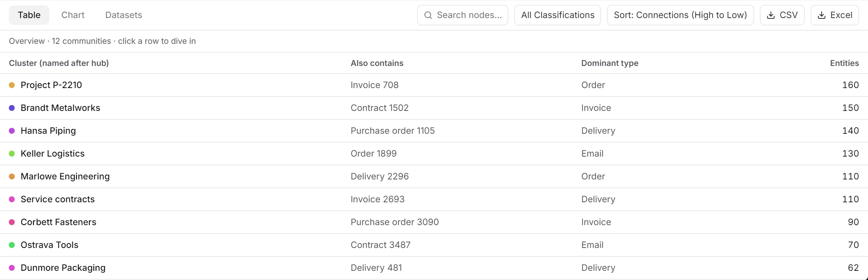Click the purple dot beside Hansa Piping

(x=12, y=131)
